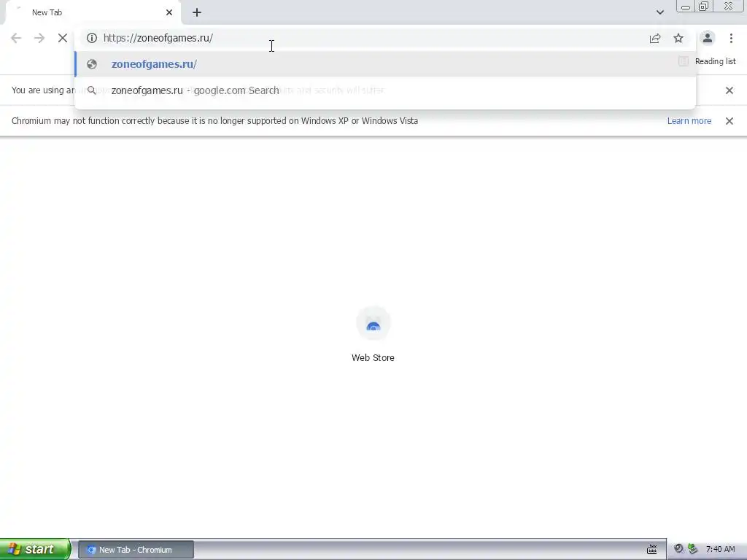Viewport: 747px width, 560px height.
Task: Open the Reading list
Action: click(707, 61)
